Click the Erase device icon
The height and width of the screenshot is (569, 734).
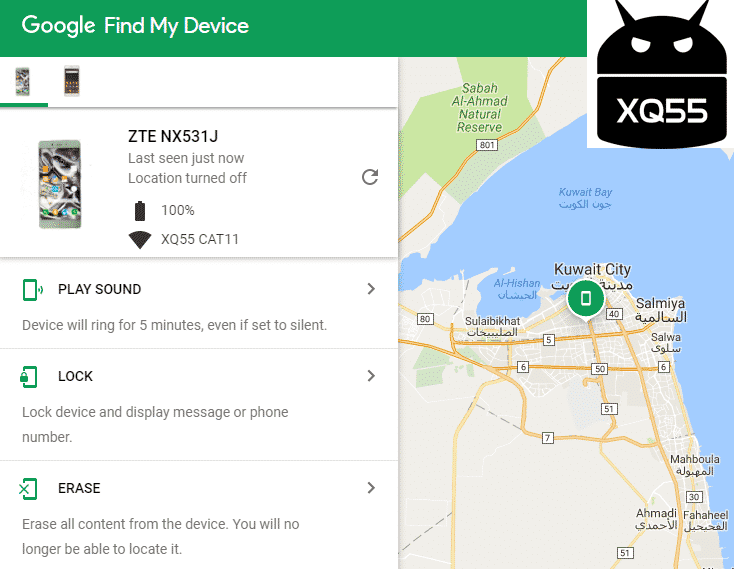[28, 489]
